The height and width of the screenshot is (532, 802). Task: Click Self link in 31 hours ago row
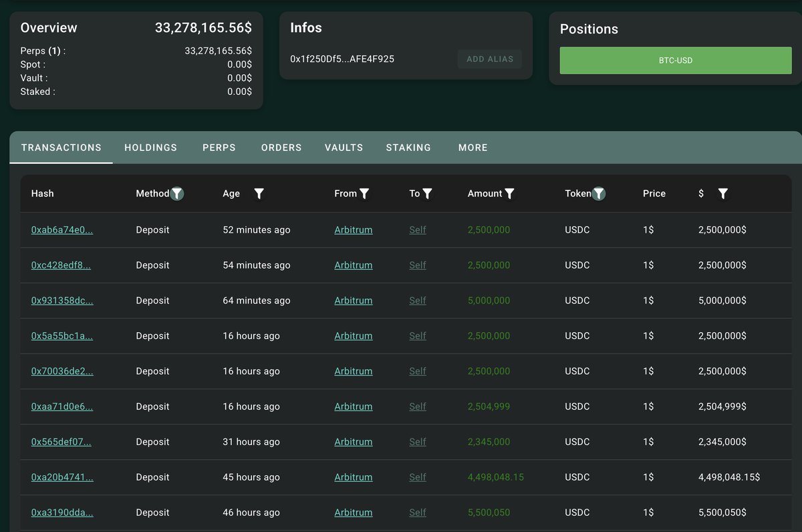click(x=418, y=442)
